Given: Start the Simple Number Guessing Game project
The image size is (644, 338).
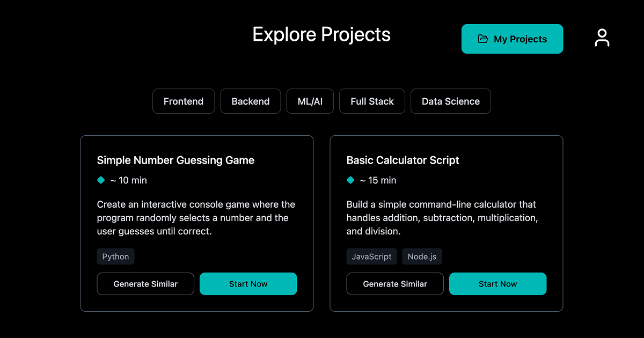Looking at the screenshot, I should tap(248, 283).
